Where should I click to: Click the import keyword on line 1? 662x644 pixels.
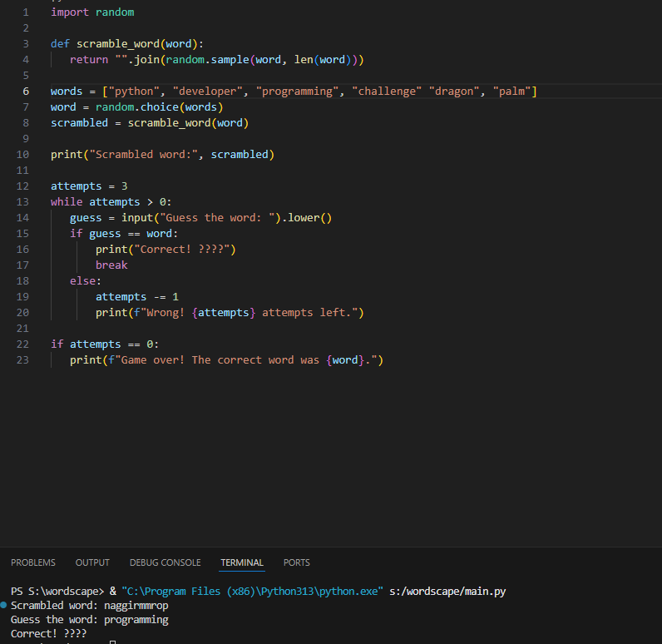coord(70,12)
